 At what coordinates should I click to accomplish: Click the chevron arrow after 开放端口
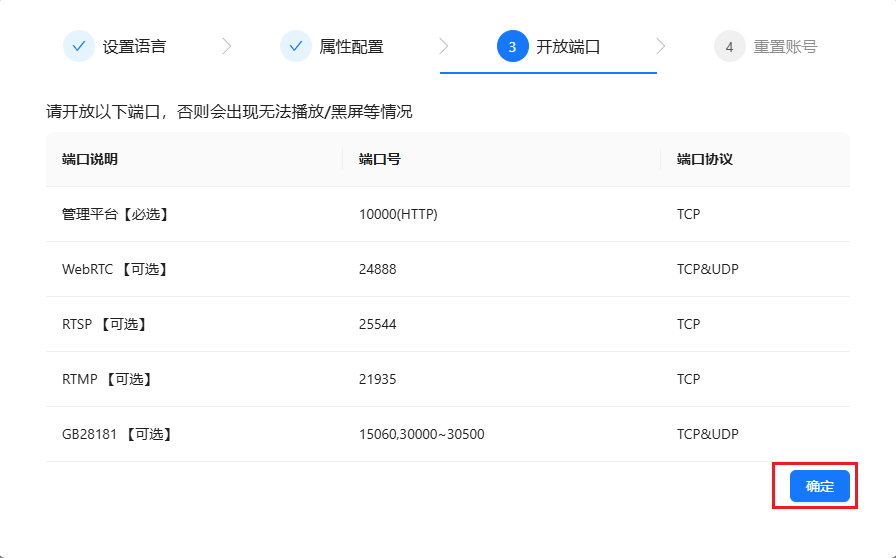[x=660, y=46]
